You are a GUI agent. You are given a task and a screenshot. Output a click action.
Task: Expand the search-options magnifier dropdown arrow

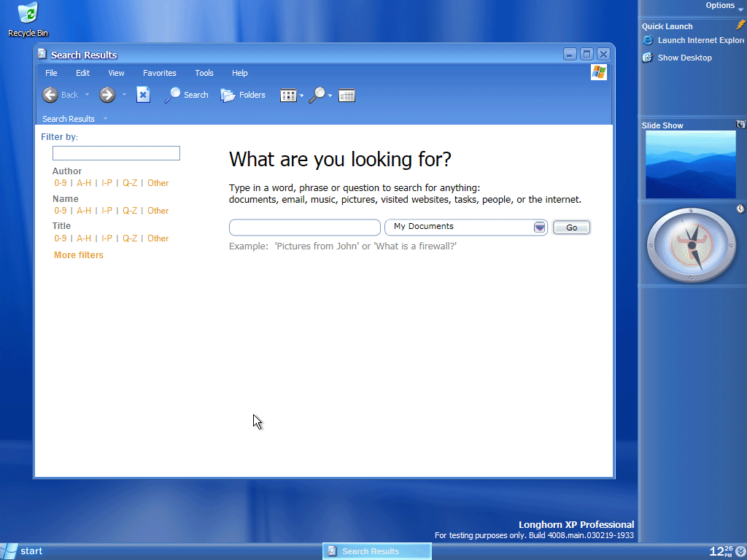(330, 96)
